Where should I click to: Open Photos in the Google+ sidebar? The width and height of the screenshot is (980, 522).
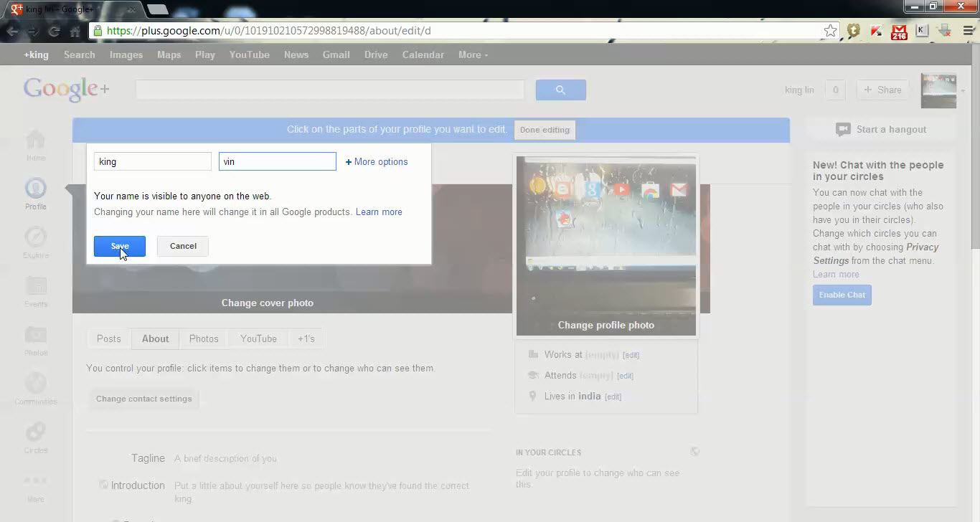coord(35,341)
